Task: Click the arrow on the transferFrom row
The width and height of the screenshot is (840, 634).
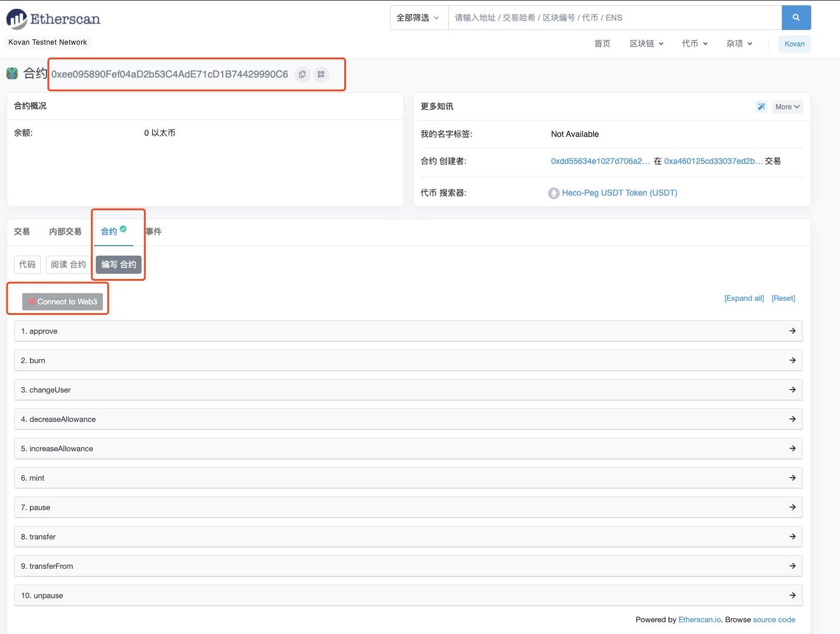Action: click(x=792, y=566)
